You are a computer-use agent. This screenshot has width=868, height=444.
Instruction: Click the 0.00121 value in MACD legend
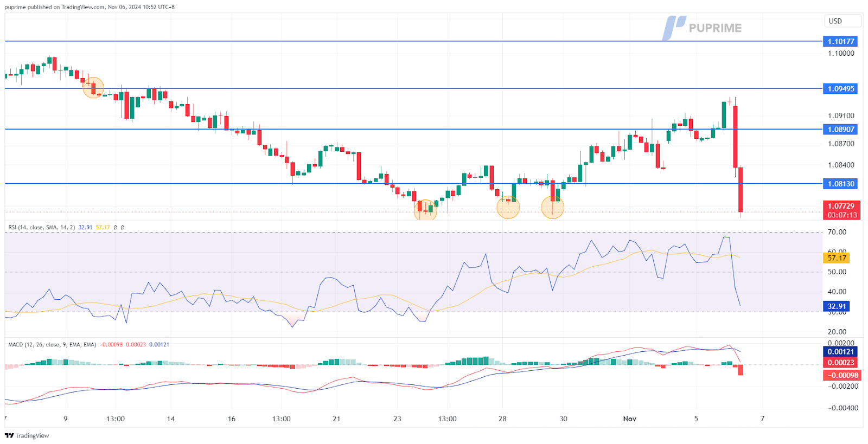pos(159,344)
